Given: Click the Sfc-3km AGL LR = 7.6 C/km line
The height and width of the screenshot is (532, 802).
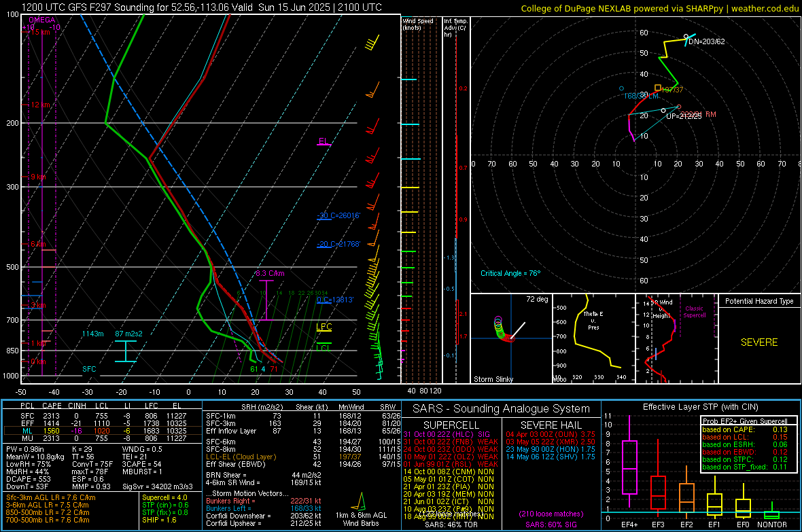Looking at the screenshot, I should click(x=51, y=497).
